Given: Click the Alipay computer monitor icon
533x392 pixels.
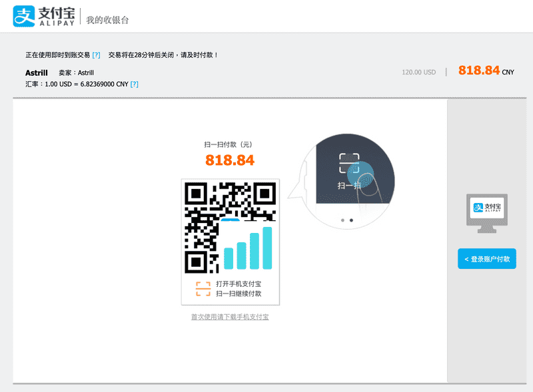Looking at the screenshot, I should [x=487, y=214].
